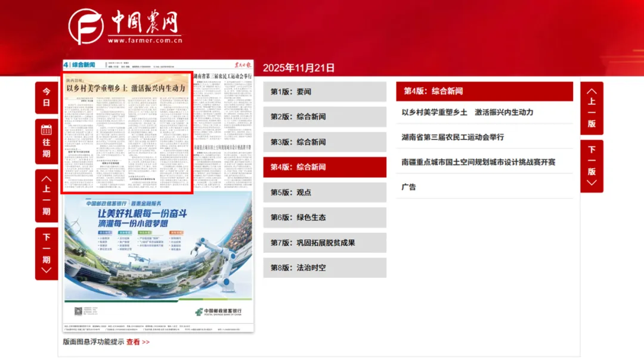Open article 南疆重点城市国土空间规划 link
Viewport: 644px width, 362px height.
click(478, 162)
